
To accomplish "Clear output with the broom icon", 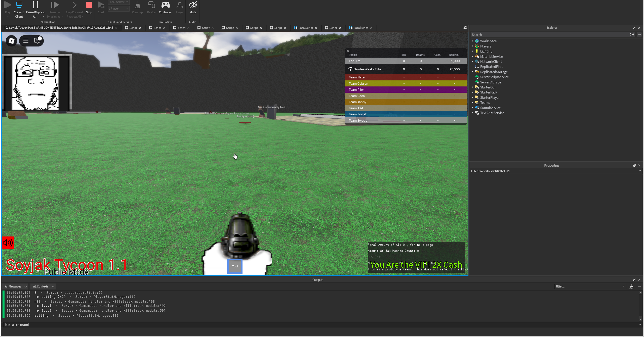I will [631, 287].
